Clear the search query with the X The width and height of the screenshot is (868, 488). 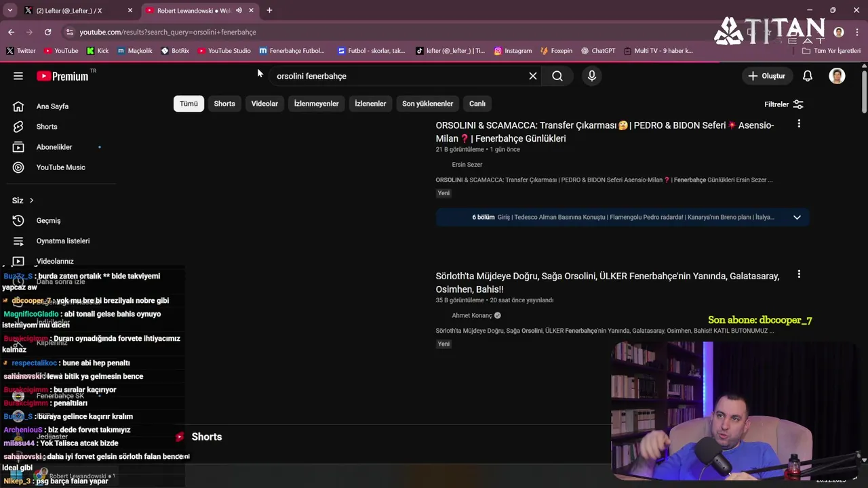coord(533,76)
